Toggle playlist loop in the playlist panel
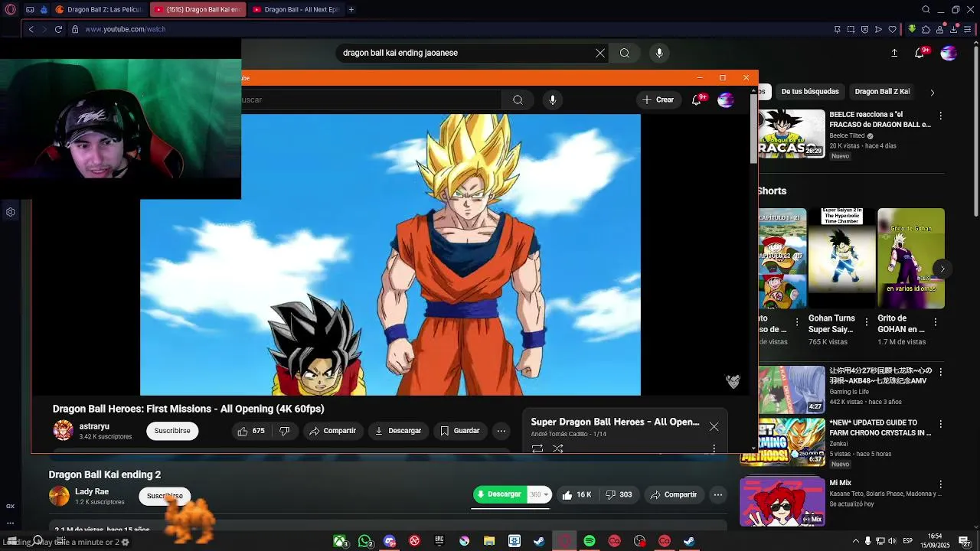 pyautogui.click(x=537, y=448)
